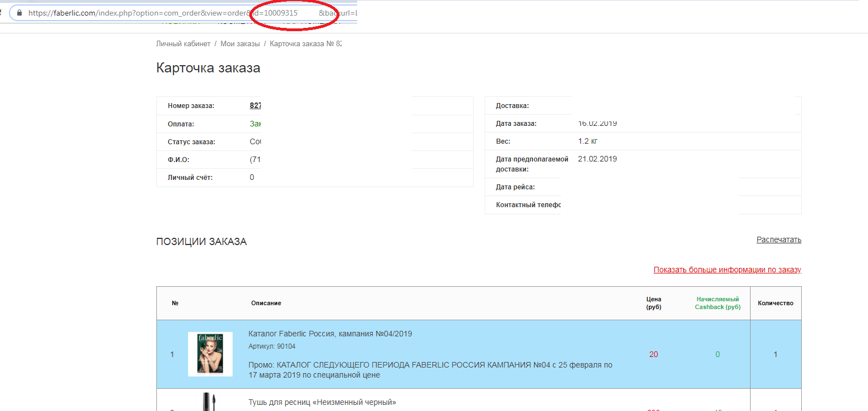Click the catalog cashback value 0

click(717, 354)
